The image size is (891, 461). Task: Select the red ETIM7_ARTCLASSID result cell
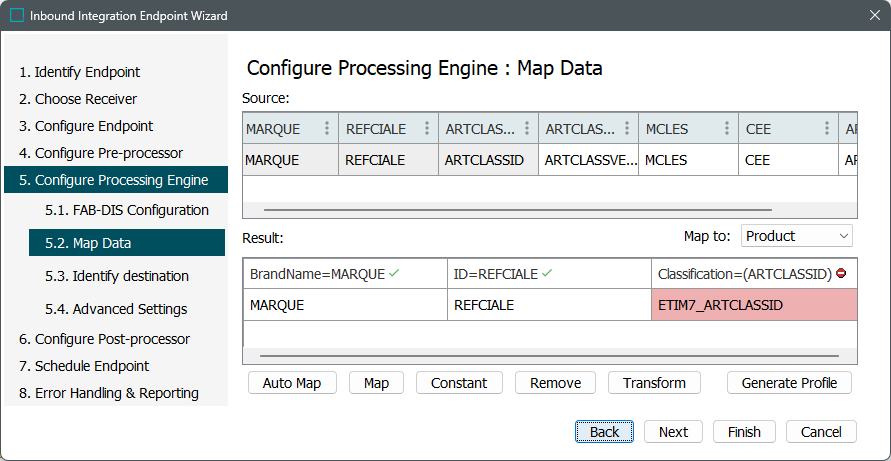(753, 305)
